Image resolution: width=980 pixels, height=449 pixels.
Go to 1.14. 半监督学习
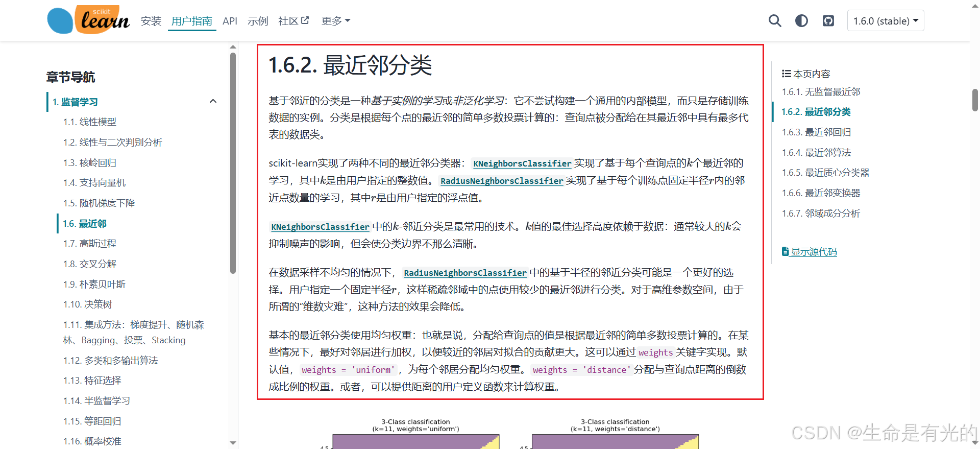pyautogui.click(x=96, y=401)
